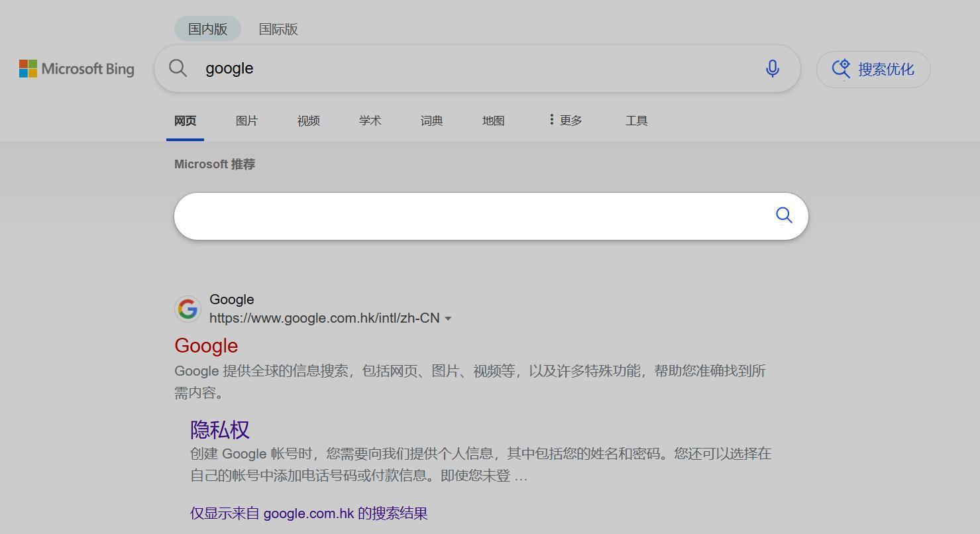Click the Google result description beginning 'Google 提供全球'
980x534 pixels.
(x=470, y=382)
